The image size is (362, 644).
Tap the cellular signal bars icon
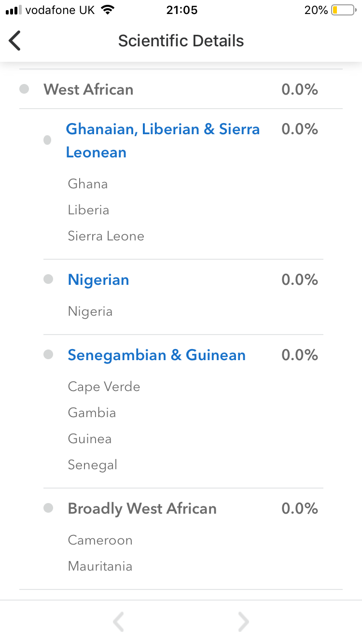click(14, 10)
